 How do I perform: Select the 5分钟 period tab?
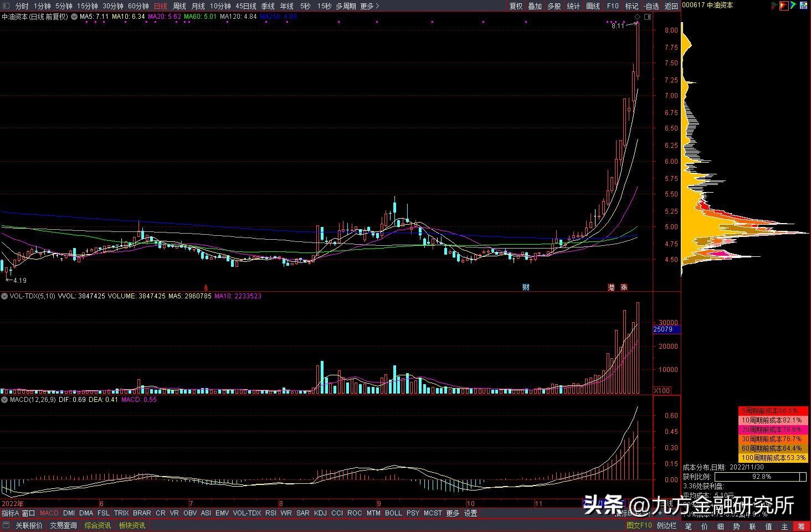(64, 6)
